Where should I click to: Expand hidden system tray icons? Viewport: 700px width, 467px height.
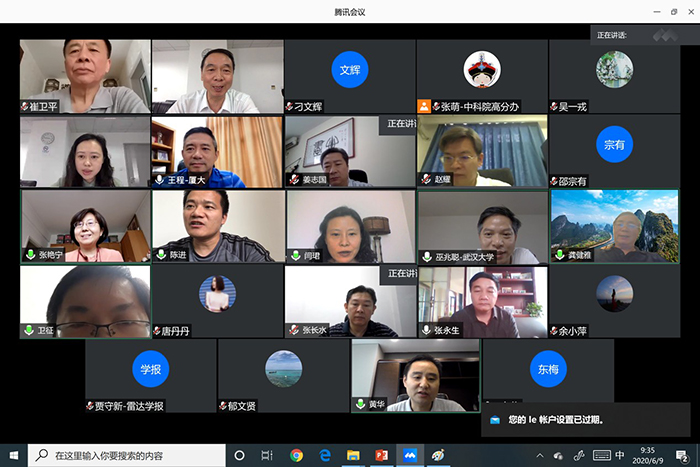541,455
